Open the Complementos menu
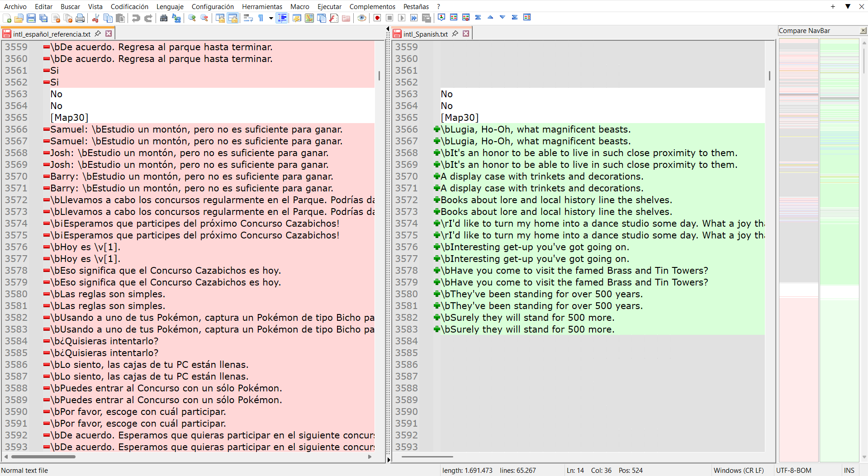This screenshot has width=868, height=476. pyautogui.click(x=372, y=6)
